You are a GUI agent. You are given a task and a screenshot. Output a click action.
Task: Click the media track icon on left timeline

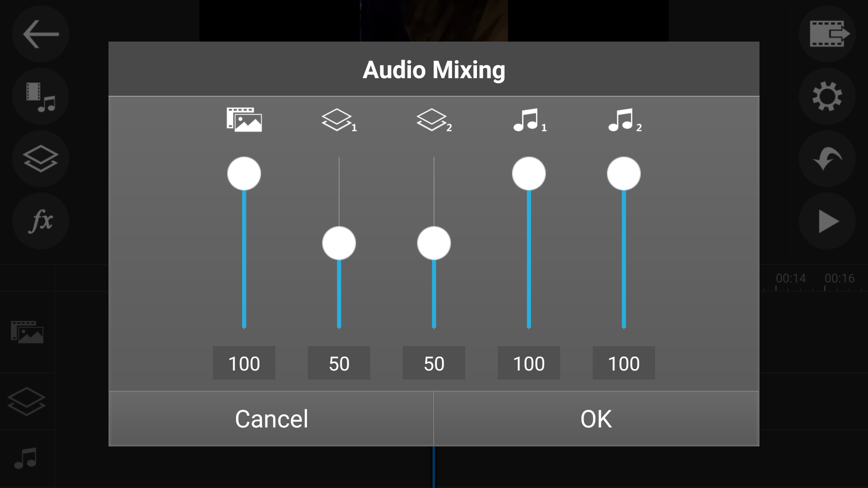tap(27, 332)
